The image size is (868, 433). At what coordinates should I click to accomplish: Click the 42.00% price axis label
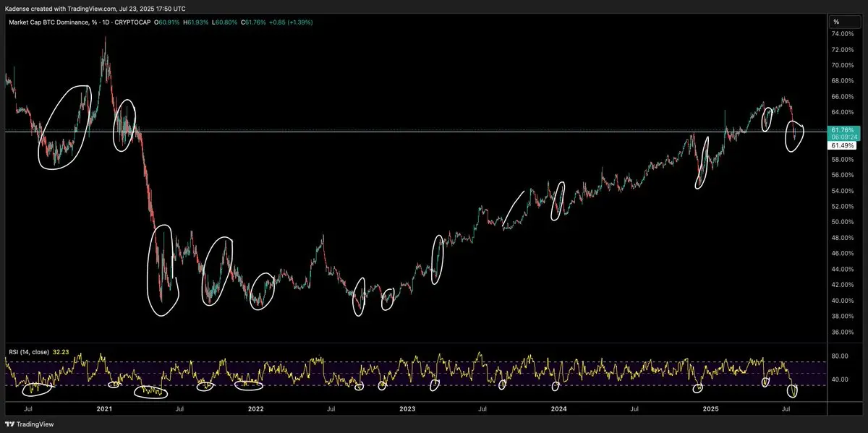(x=843, y=285)
